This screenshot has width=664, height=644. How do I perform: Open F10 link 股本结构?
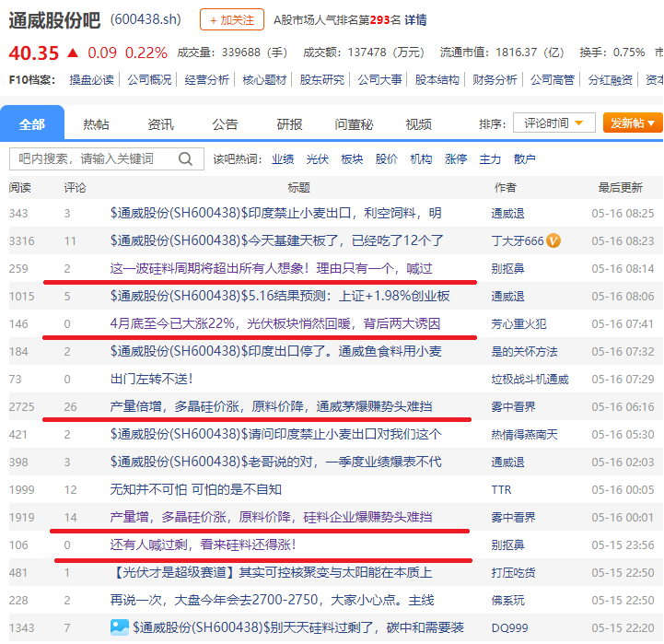[437, 79]
